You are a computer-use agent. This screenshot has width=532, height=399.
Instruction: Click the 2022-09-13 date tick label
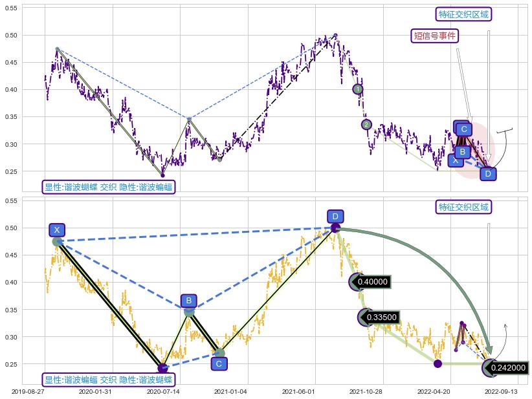click(x=500, y=391)
